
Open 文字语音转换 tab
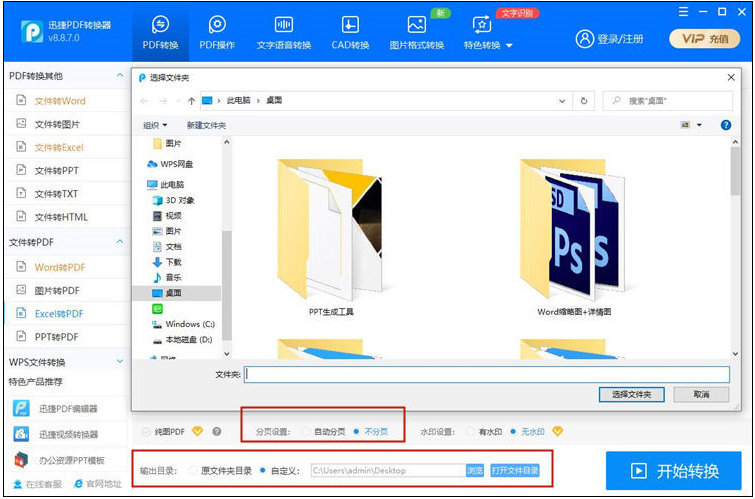point(284,33)
